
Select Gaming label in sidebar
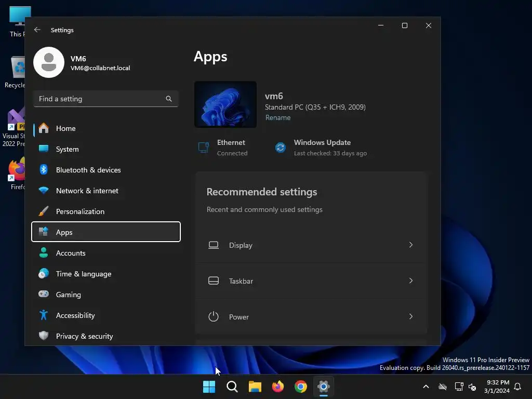coord(69,295)
